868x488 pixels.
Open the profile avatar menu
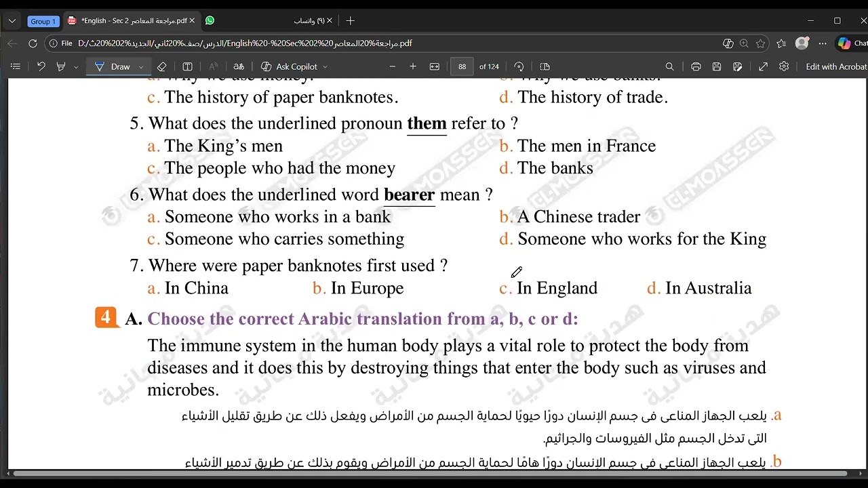[802, 43]
